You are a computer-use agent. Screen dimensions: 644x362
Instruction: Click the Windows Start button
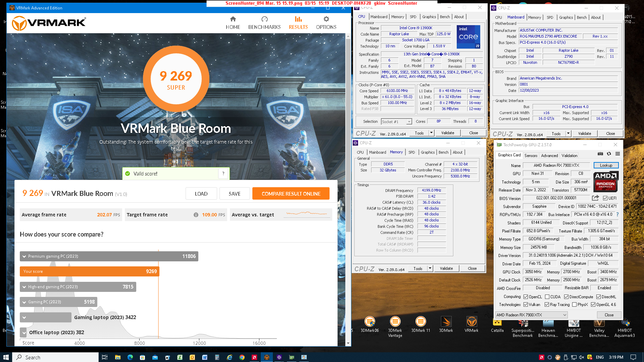[x=6, y=357]
